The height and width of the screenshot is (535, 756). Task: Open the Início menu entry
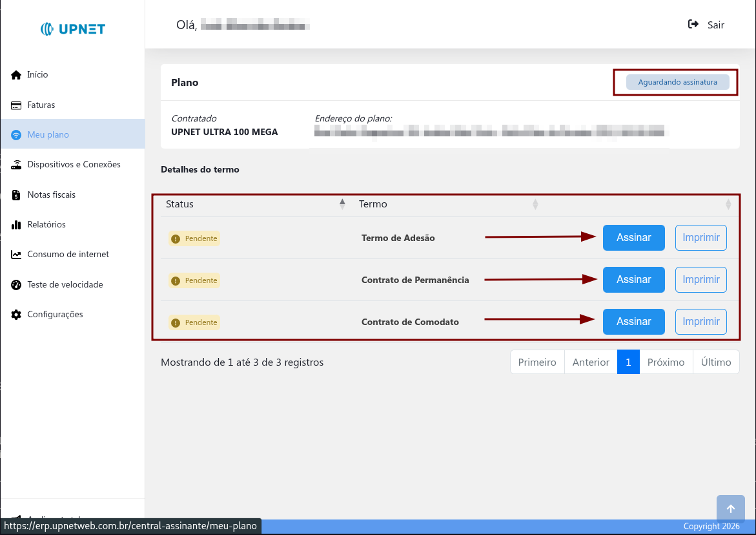(37, 74)
